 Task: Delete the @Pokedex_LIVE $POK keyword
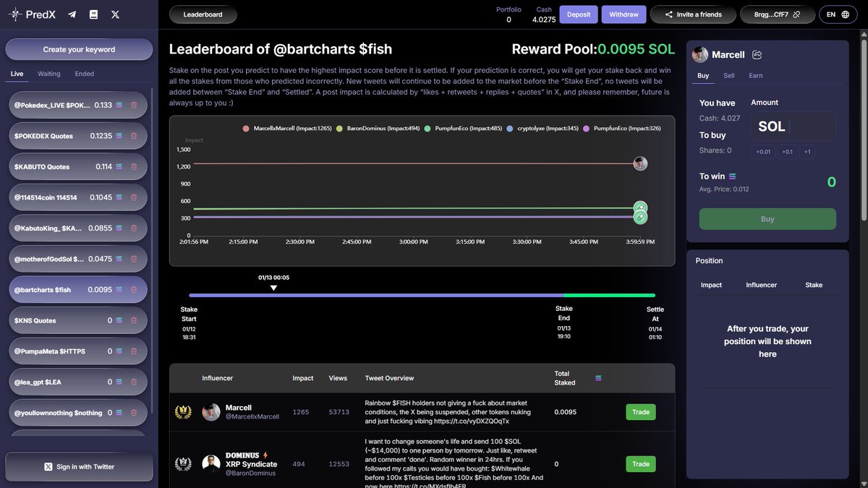(134, 106)
